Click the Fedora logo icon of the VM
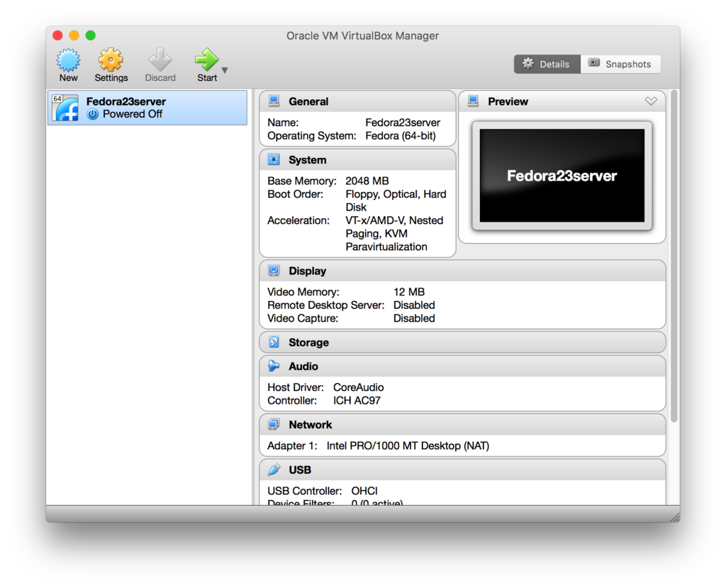 pos(65,108)
